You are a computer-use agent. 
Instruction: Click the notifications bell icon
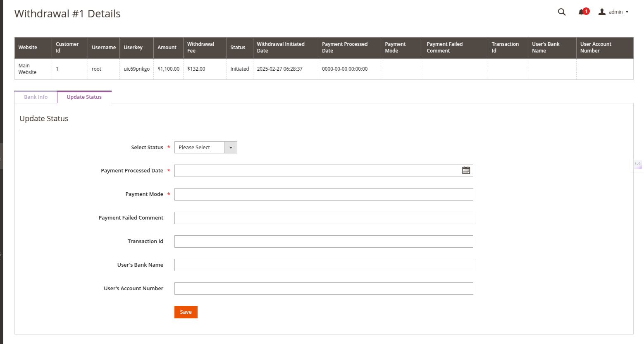[582, 12]
